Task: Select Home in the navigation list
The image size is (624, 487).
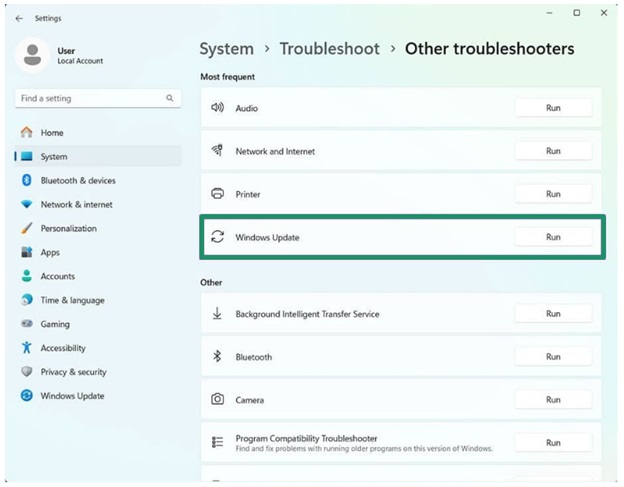Action: [52, 133]
